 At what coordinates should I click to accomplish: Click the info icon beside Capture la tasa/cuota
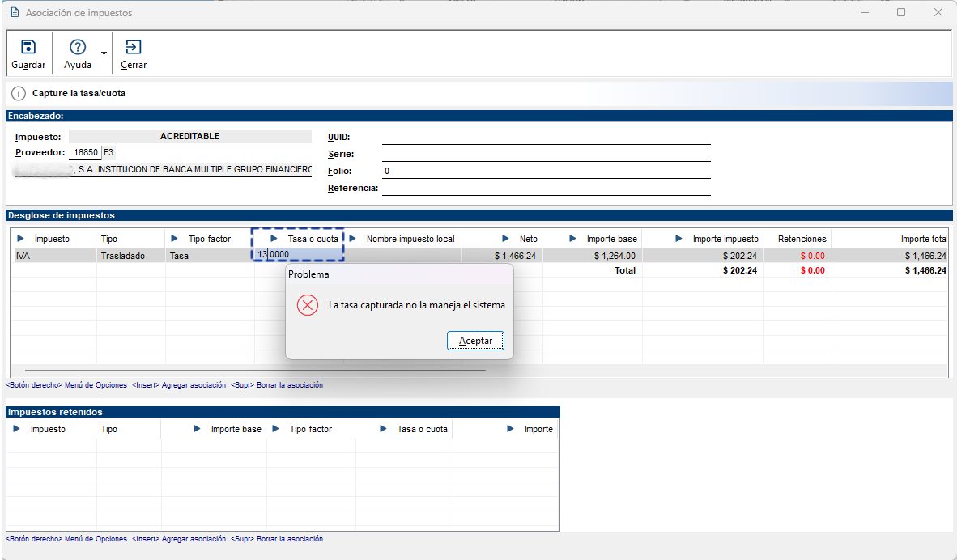coord(19,94)
